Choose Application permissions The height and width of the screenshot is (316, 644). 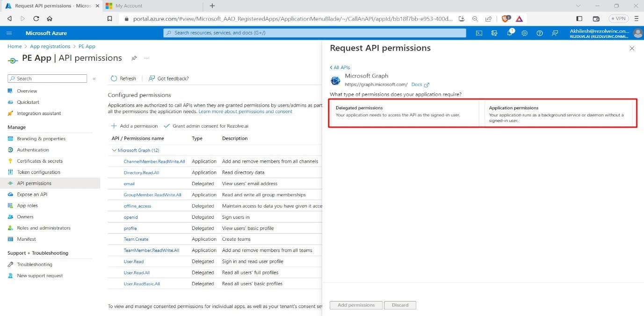[558, 113]
